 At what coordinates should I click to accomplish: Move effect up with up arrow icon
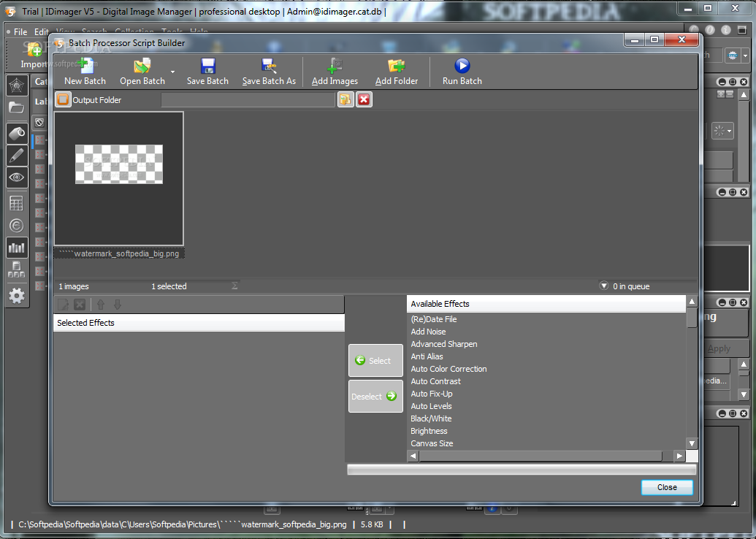tap(100, 305)
